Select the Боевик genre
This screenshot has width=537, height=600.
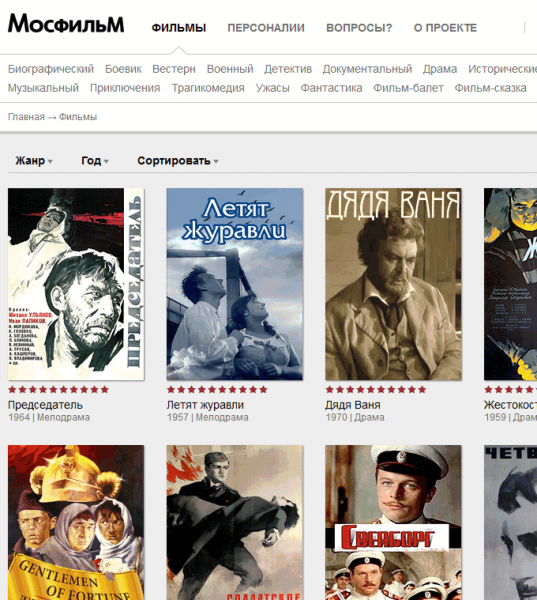(x=123, y=69)
